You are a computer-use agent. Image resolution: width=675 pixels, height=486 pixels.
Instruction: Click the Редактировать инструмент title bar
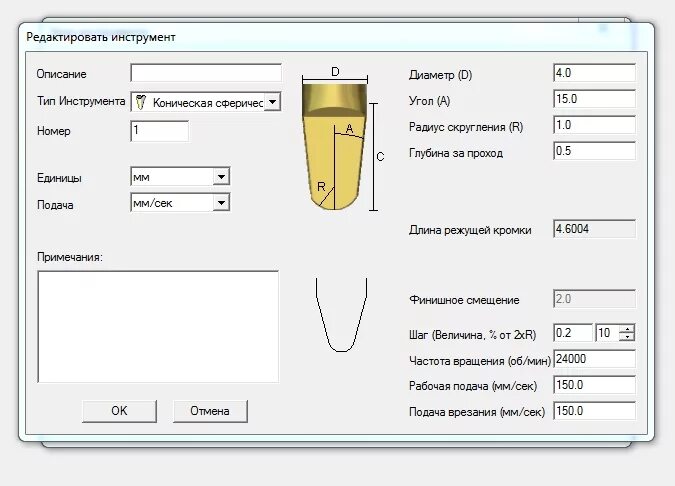click(336, 37)
